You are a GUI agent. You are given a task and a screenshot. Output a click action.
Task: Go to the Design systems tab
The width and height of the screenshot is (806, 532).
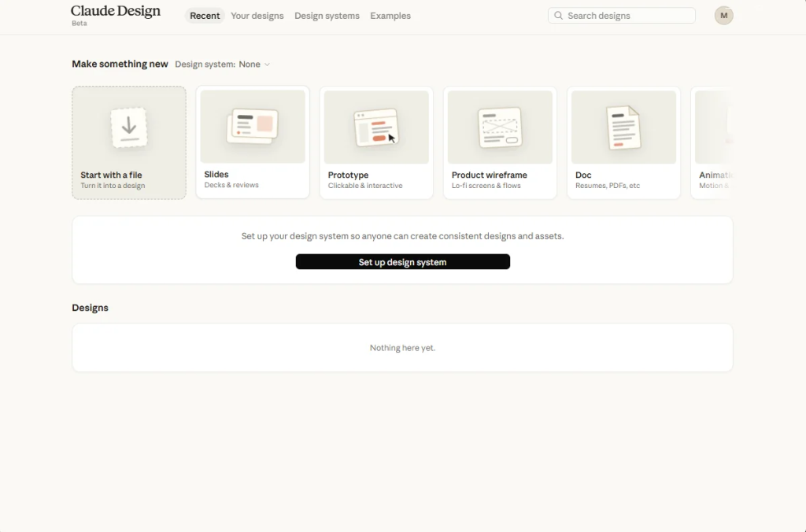tap(327, 16)
